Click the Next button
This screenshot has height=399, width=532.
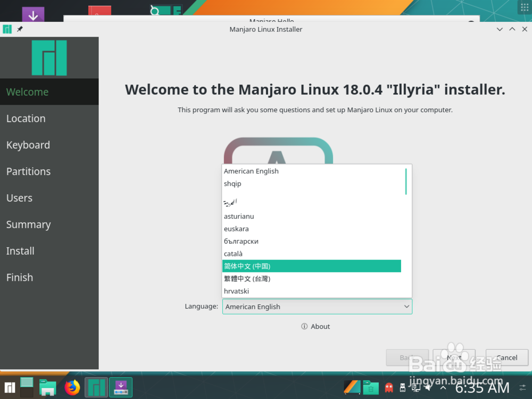[454, 358]
